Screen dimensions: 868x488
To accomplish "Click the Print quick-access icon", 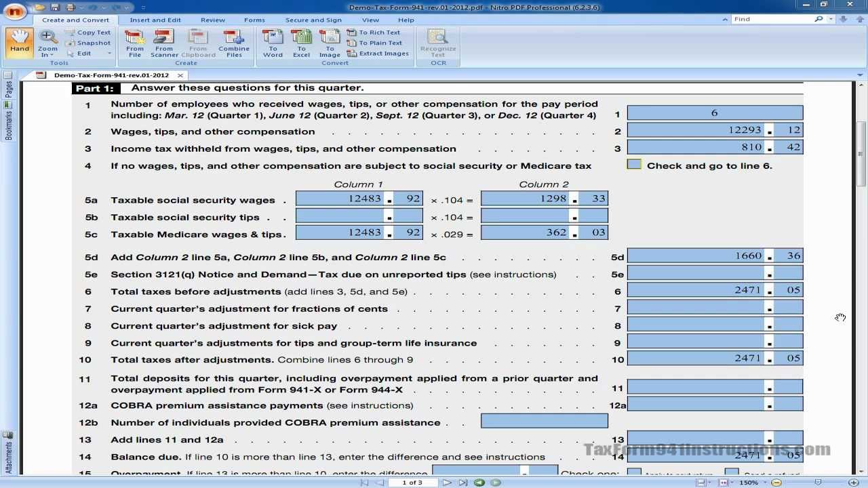I will coord(70,7).
